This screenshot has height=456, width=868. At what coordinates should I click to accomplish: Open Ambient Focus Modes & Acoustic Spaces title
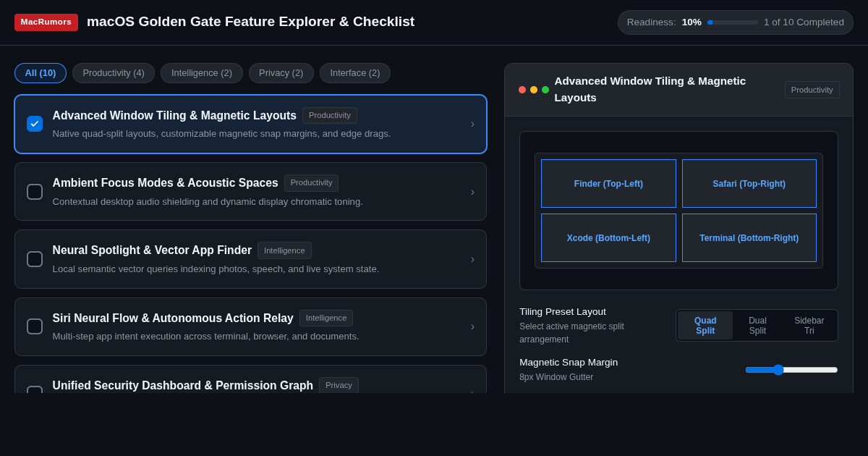165,183
